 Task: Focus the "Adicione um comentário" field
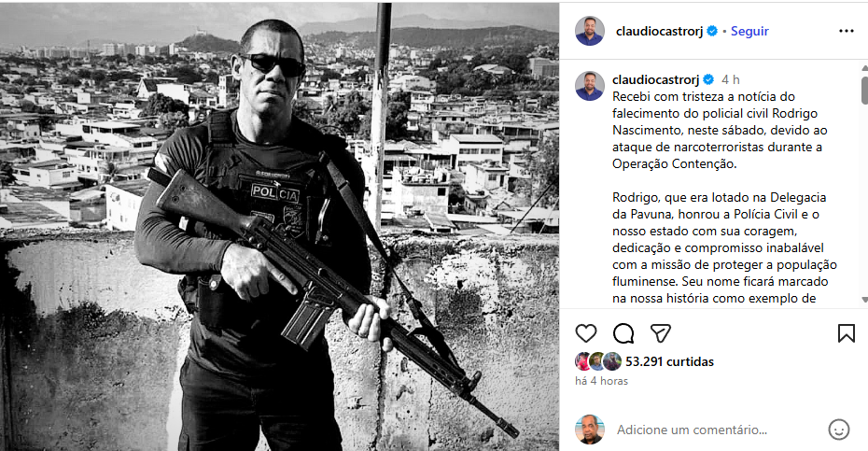709,430
